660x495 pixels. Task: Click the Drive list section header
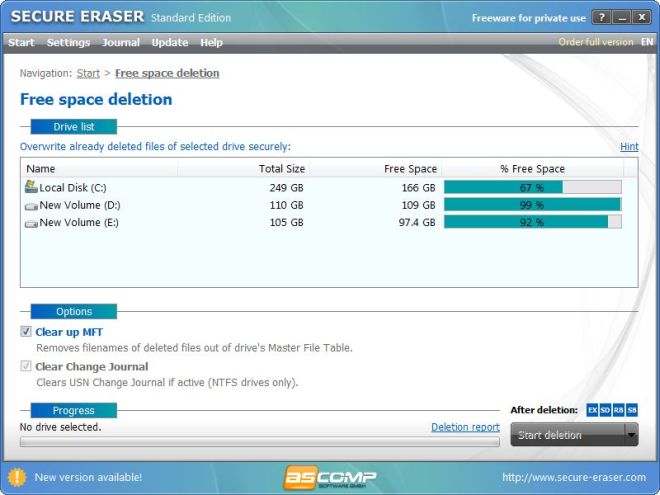pyautogui.click(x=74, y=127)
